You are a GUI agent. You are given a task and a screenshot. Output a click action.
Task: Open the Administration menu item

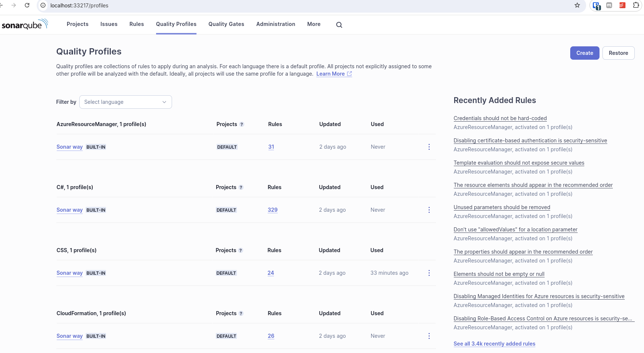(x=275, y=24)
